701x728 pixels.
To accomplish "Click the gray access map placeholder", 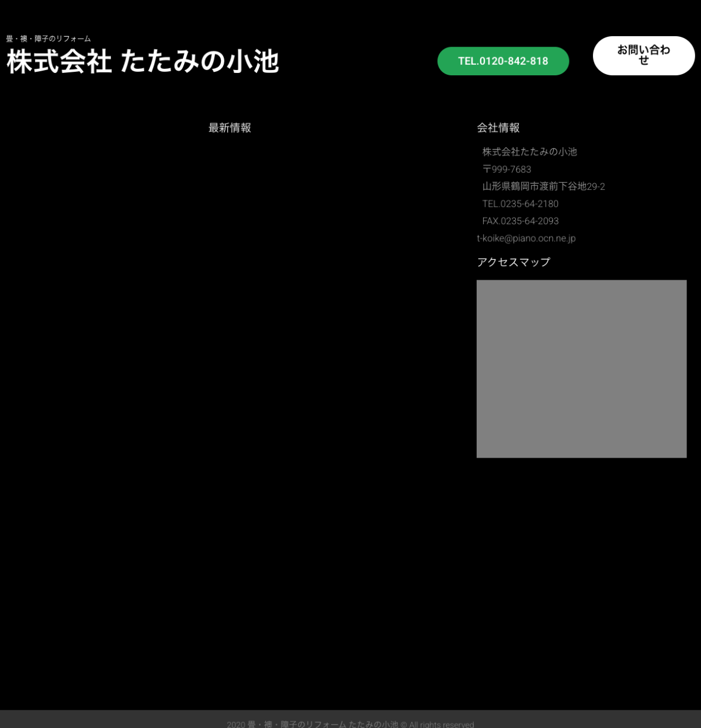I will click(581, 369).
